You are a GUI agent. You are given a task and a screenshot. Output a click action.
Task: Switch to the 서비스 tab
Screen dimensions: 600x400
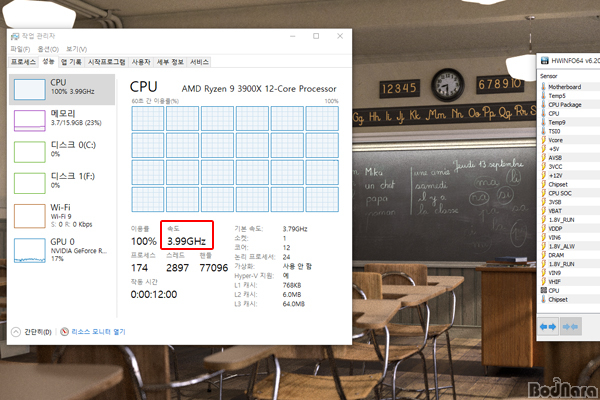[199, 62]
